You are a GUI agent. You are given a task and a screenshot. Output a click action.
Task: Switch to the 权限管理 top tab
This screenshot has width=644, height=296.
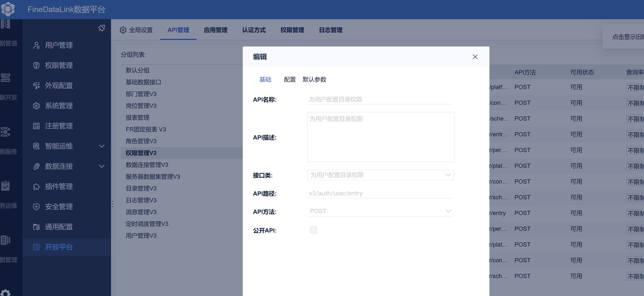292,30
